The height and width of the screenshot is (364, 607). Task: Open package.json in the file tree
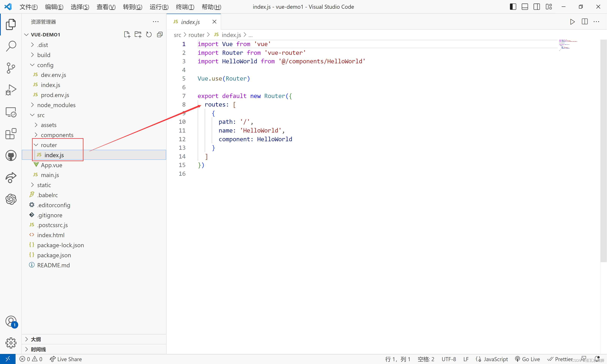tap(94, 255)
